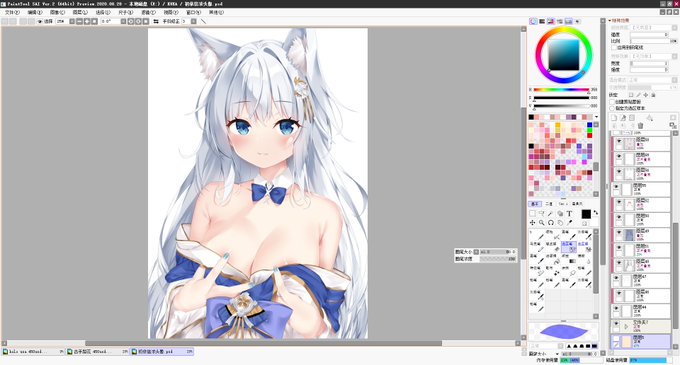
Task: Click the canvas horizontal scrollbar
Action: [263, 343]
